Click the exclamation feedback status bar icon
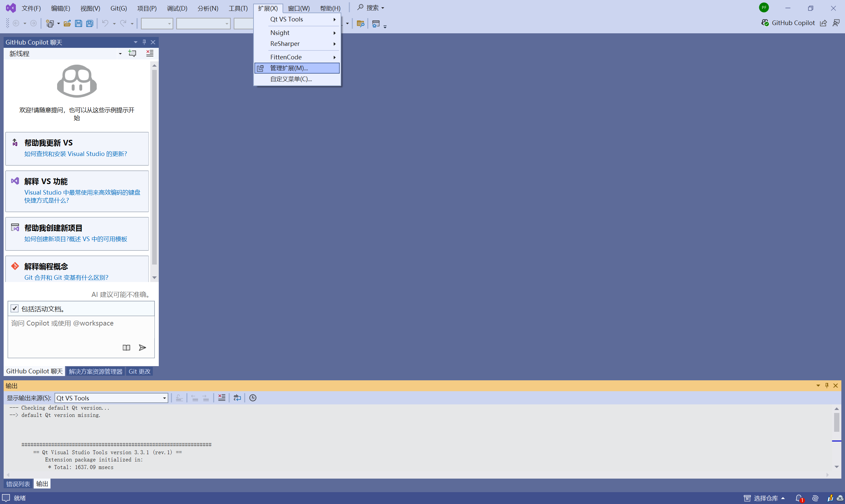This screenshot has width=845, height=504. pos(830,498)
